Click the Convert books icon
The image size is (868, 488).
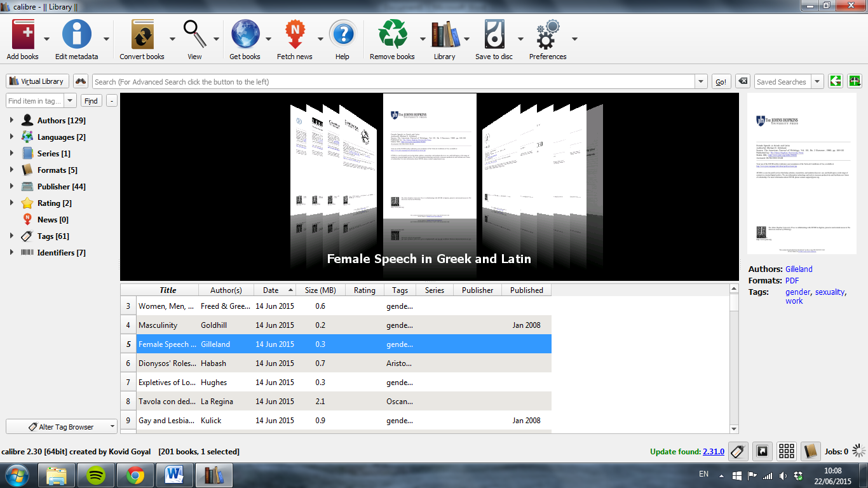point(142,34)
